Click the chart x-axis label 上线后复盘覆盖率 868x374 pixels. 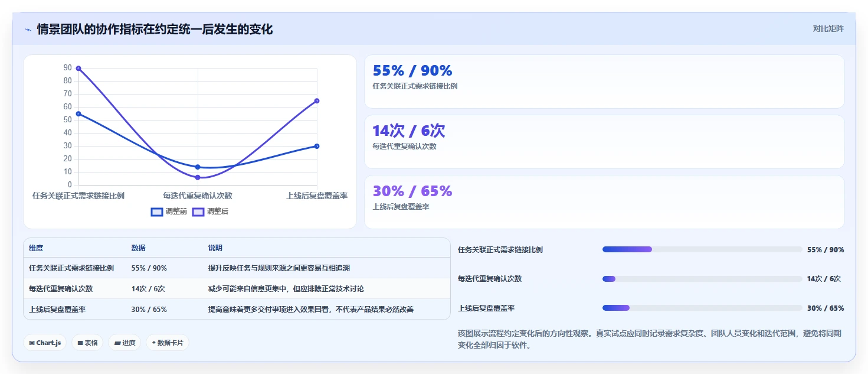coord(317,196)
